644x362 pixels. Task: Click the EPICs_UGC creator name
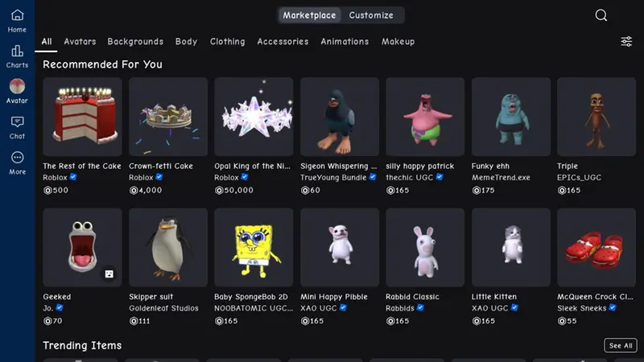pos(579,177)
